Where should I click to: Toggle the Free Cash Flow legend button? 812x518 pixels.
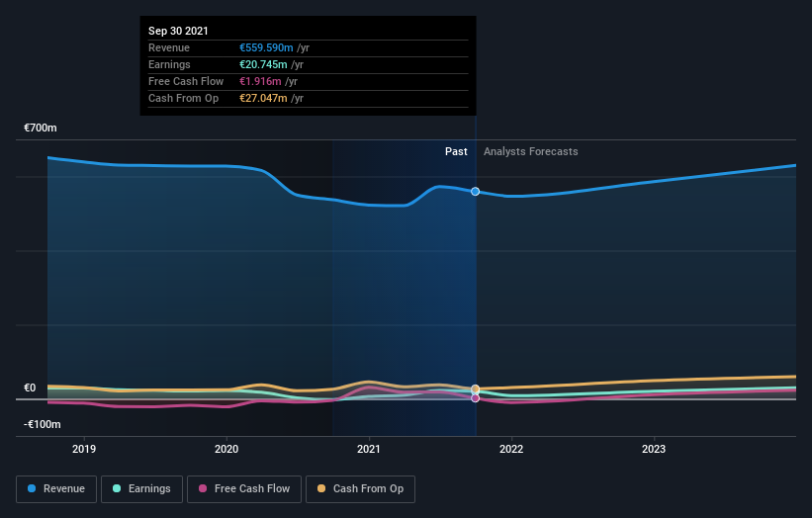tap(244, 489)
